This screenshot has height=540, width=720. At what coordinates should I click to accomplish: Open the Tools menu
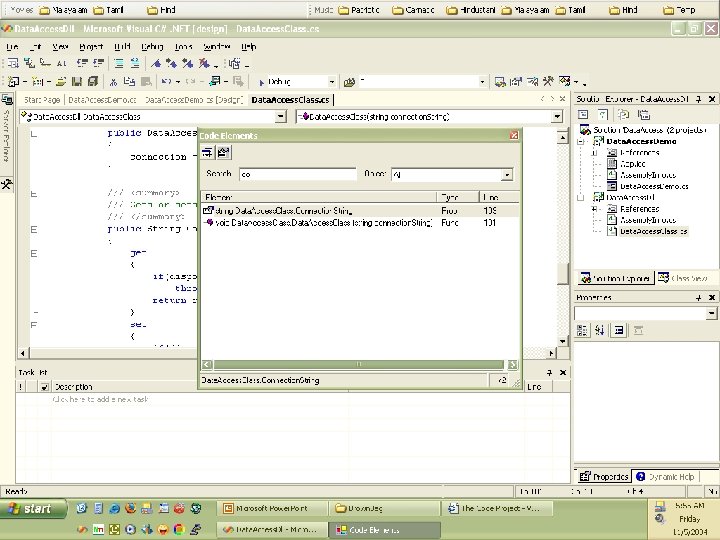pyautogui.click(x=183, y=46)
